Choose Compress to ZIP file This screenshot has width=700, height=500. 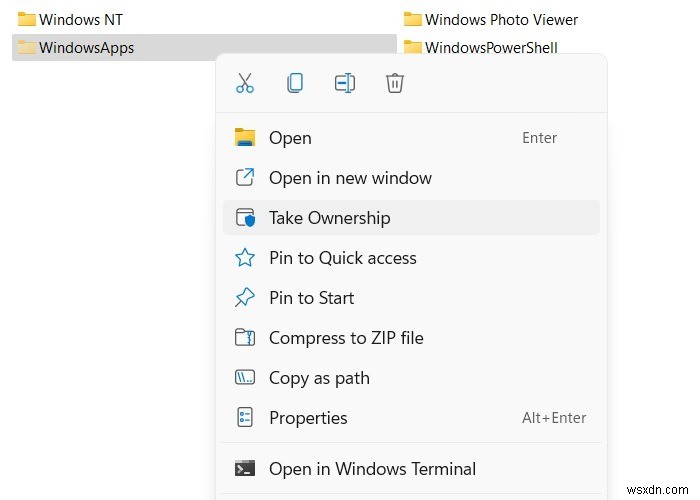[x=411, y=338]
